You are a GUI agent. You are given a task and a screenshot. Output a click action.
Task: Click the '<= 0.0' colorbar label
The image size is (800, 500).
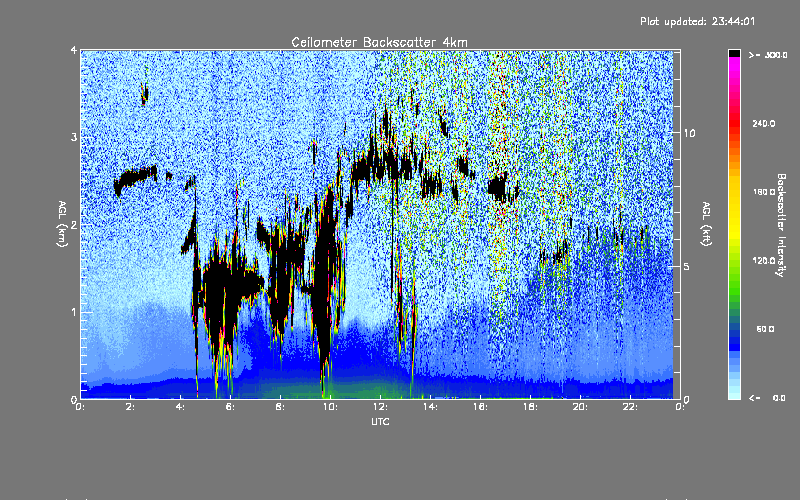[768, 398]
